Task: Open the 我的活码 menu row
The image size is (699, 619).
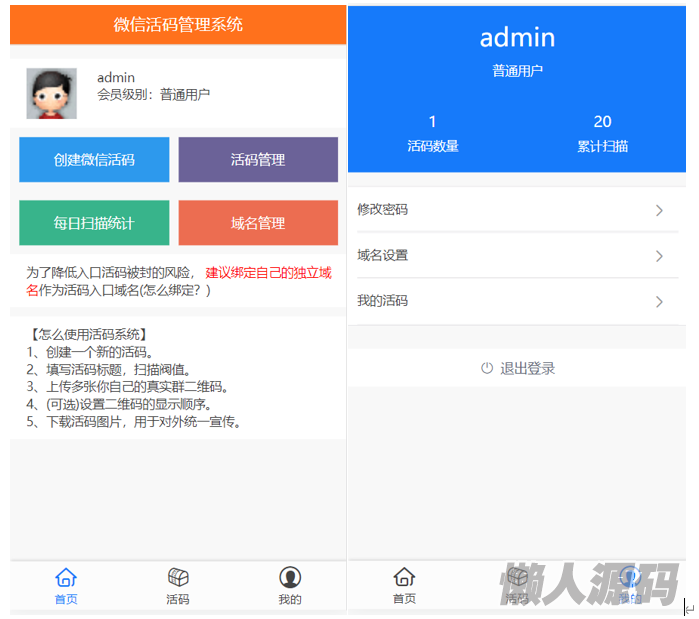Action: coord(500,301)
